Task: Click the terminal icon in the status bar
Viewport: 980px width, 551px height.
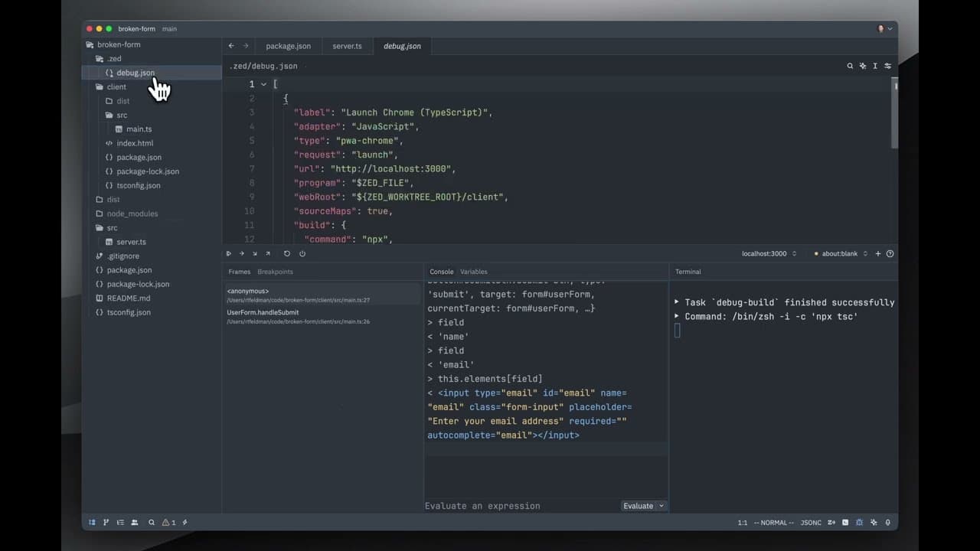Action: [x=844, y=523]
